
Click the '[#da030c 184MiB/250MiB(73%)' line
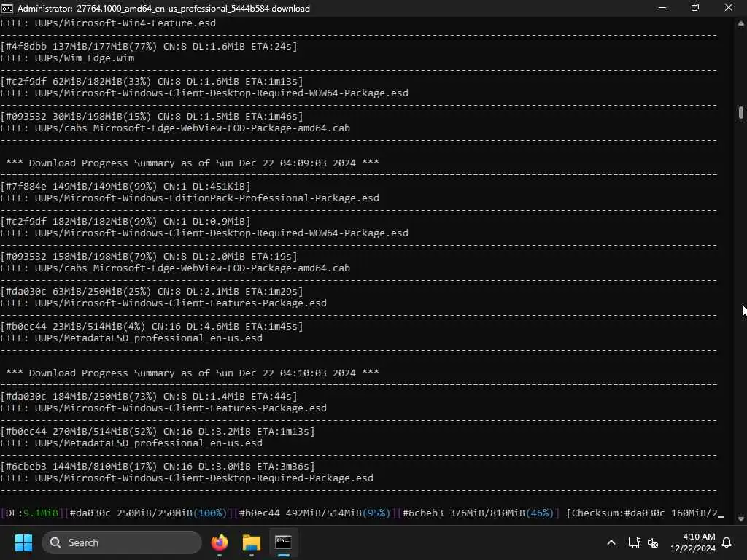(x=149, y=396)
